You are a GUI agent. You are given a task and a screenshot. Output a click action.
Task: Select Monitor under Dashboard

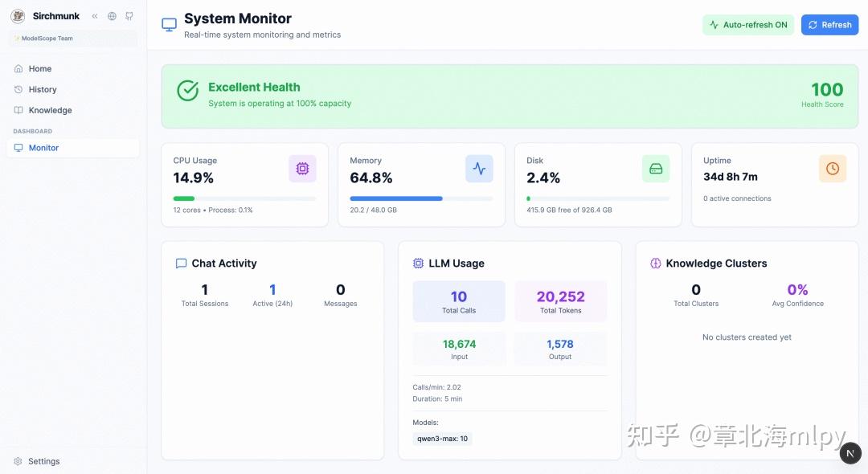click(x=73, y=148)
